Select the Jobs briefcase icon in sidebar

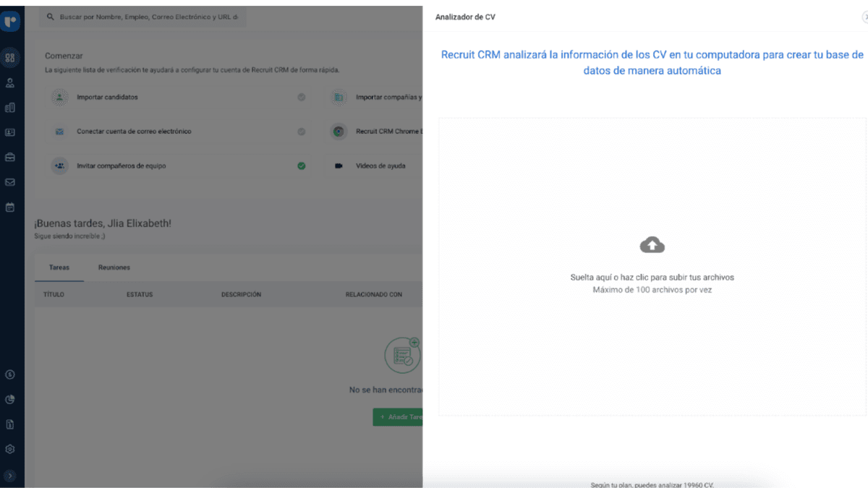9,157
